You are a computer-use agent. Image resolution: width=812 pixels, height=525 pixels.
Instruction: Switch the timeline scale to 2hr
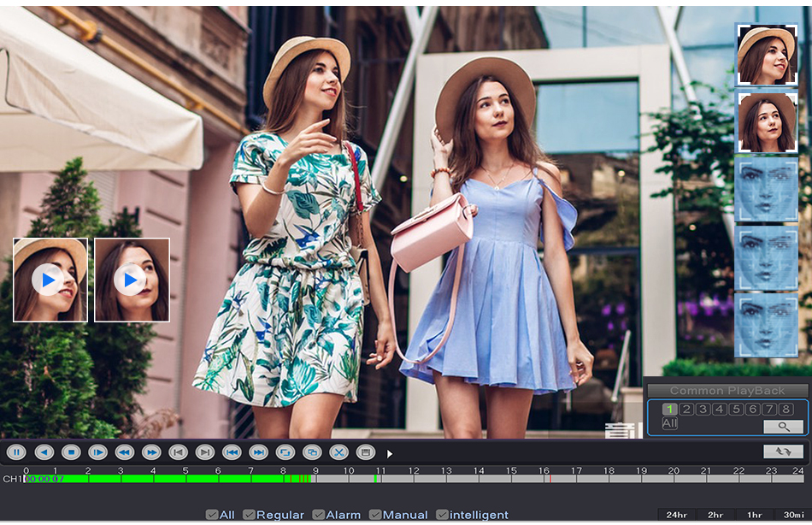[715, 515]
